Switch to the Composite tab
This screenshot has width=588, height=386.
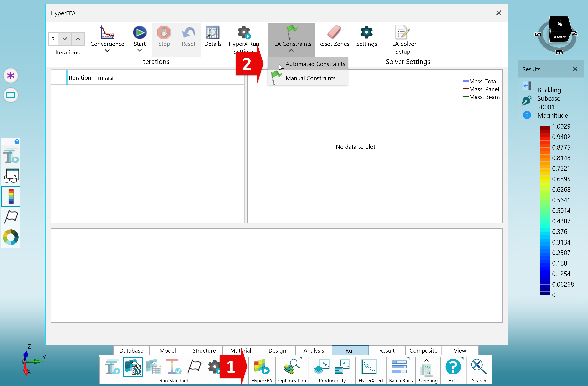click(424, 350)
